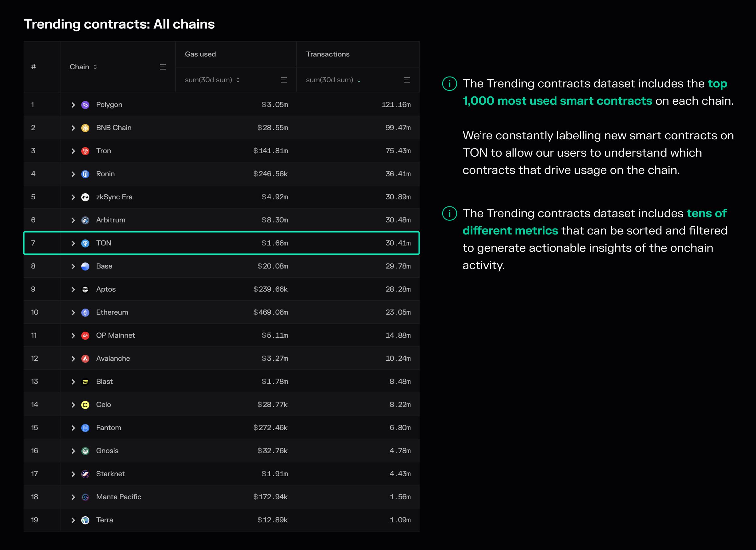Click the Ethereum diamond logo icon

85,313
